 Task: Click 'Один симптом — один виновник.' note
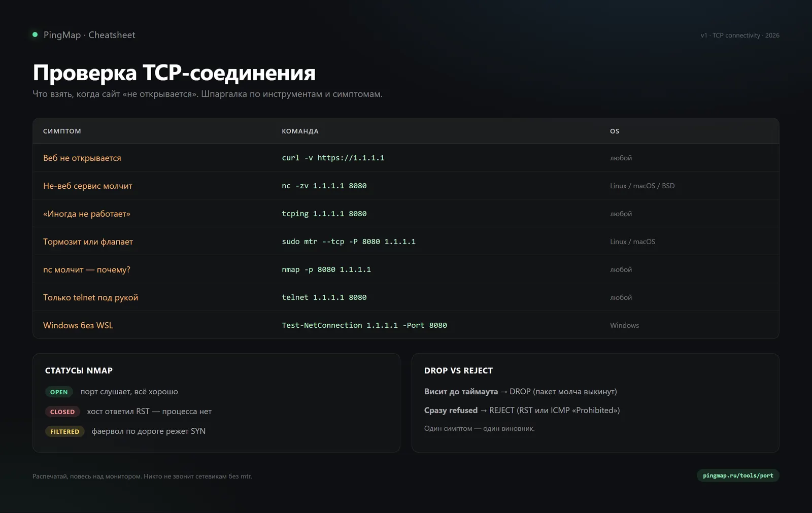coord(480,428)
